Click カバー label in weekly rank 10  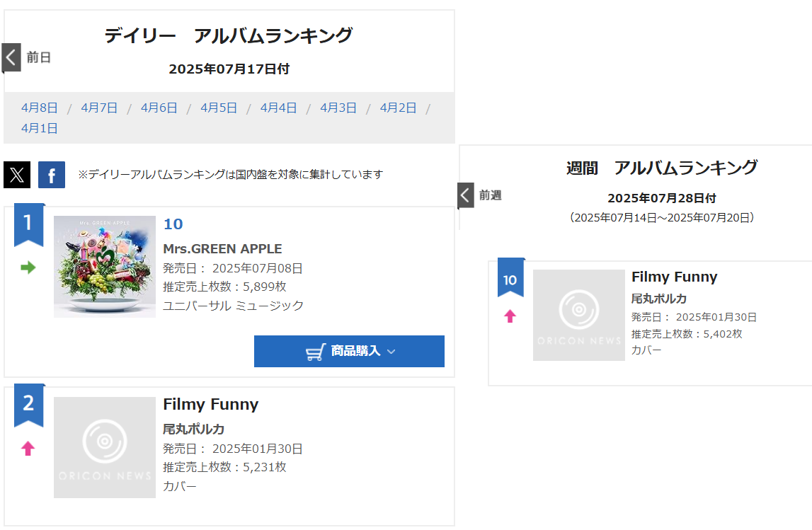coord(646,350)
